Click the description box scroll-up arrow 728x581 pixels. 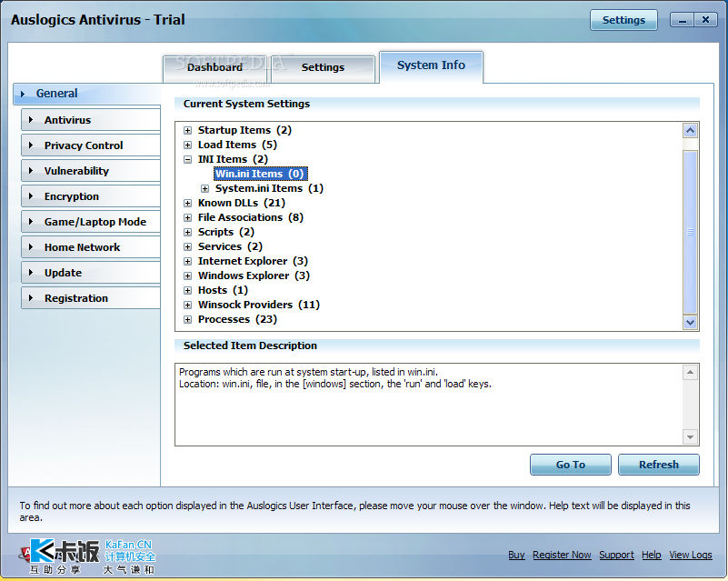(x=690, y=373)
